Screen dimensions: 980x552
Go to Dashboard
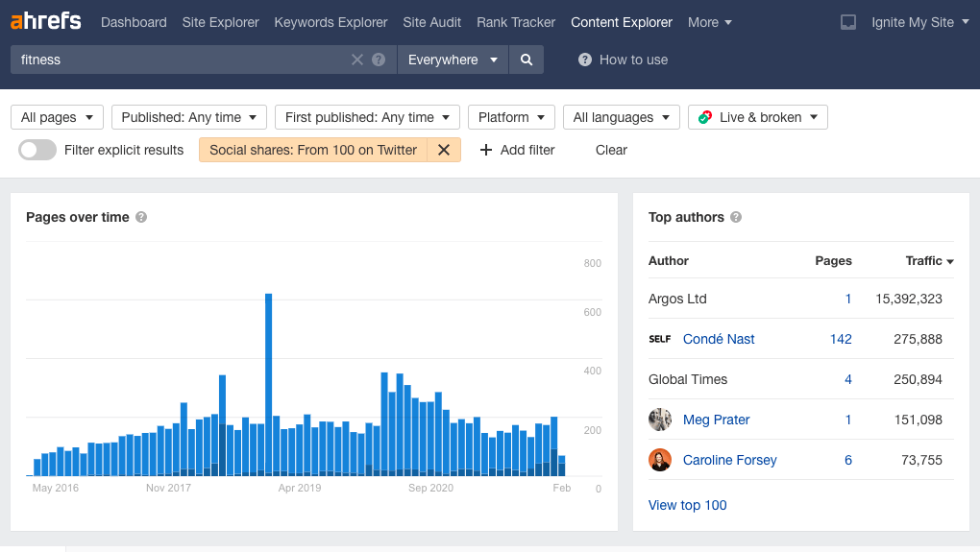point(134,22)
